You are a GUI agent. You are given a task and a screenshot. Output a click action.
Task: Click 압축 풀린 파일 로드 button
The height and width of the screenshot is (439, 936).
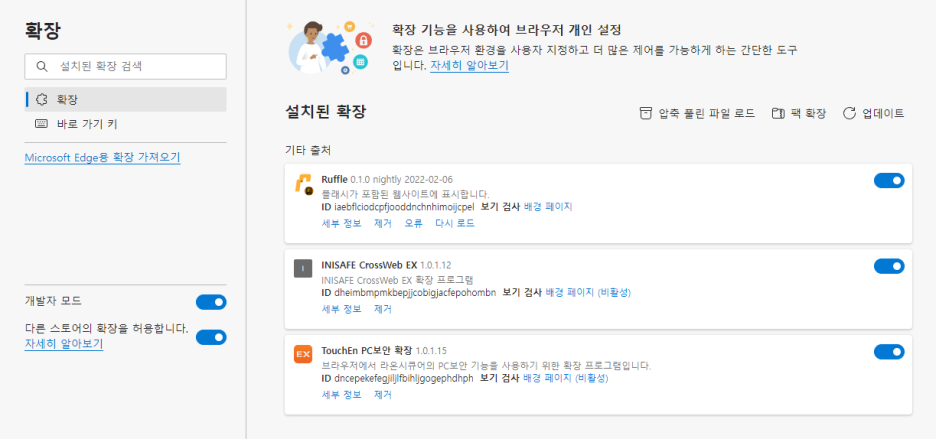[x=697, y=113]
